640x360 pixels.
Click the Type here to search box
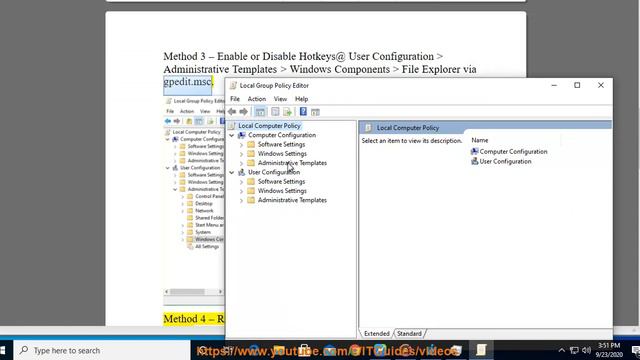click(102, 350)
